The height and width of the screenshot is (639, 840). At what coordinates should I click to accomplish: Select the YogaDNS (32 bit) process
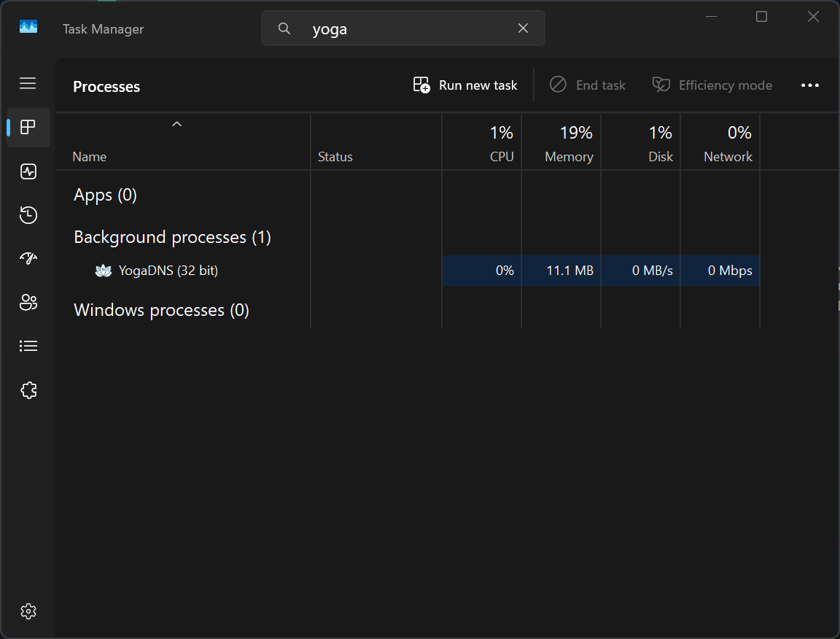408,271
